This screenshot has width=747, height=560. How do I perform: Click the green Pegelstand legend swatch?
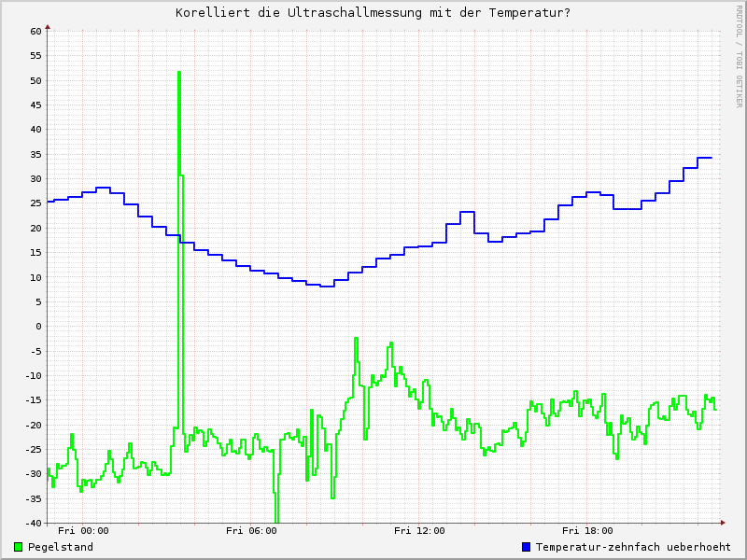coord(19,547)
